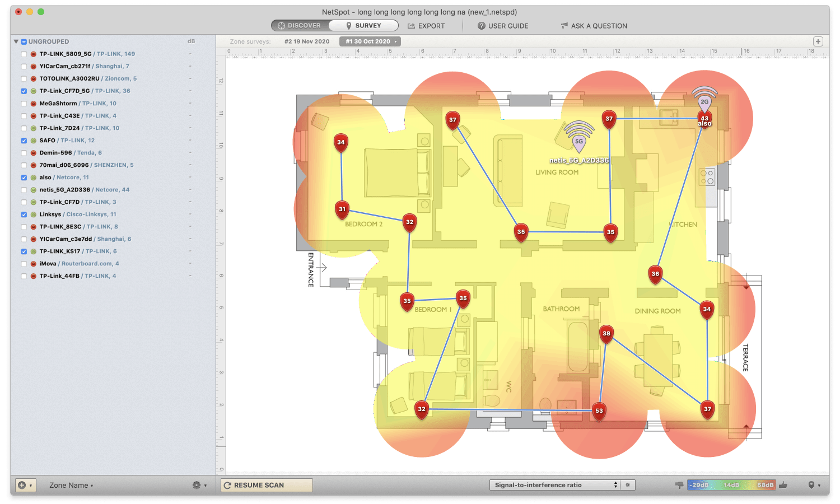840x504 pixels.
Task: Select the #2 19 Nov 2020 zone survey
Action: point(307,41)
